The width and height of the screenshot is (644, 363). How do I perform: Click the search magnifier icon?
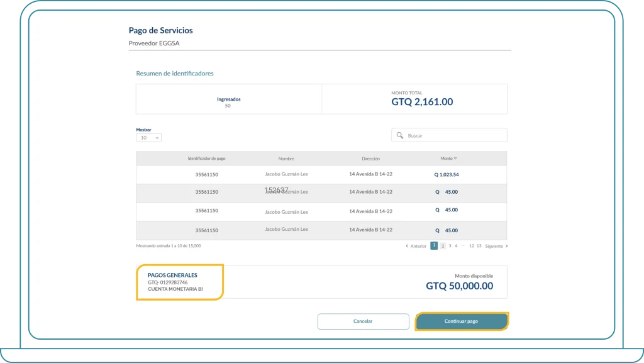399,135
